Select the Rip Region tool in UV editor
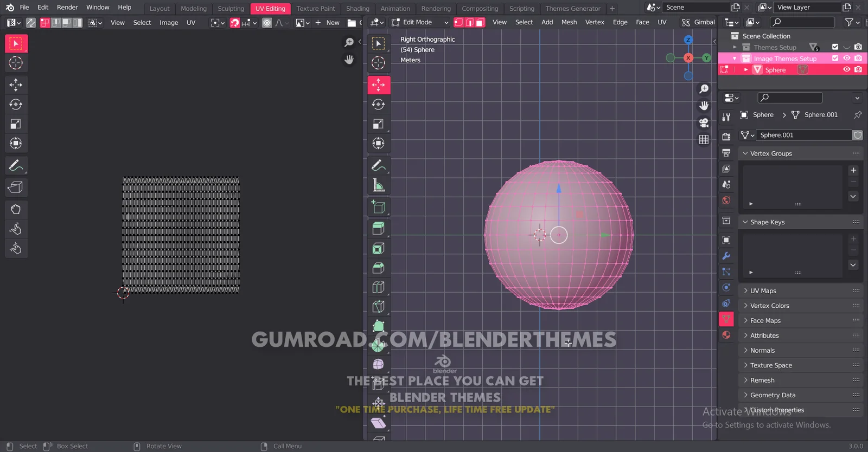868x452 pixels. coord(16,188)
